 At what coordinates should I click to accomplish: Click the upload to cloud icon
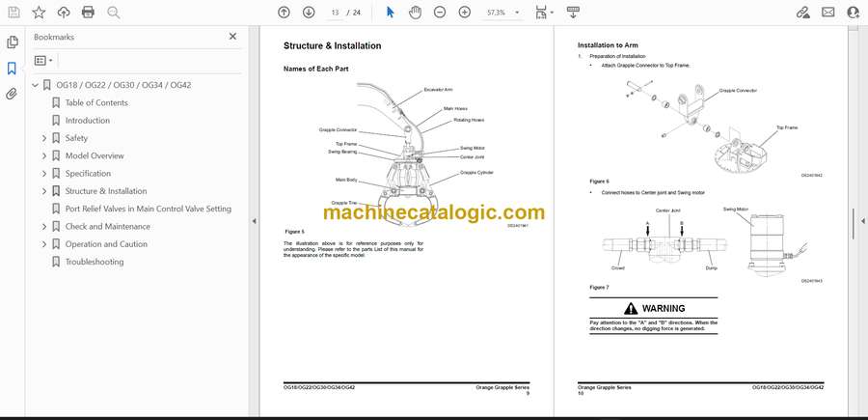tap(64, 13)
